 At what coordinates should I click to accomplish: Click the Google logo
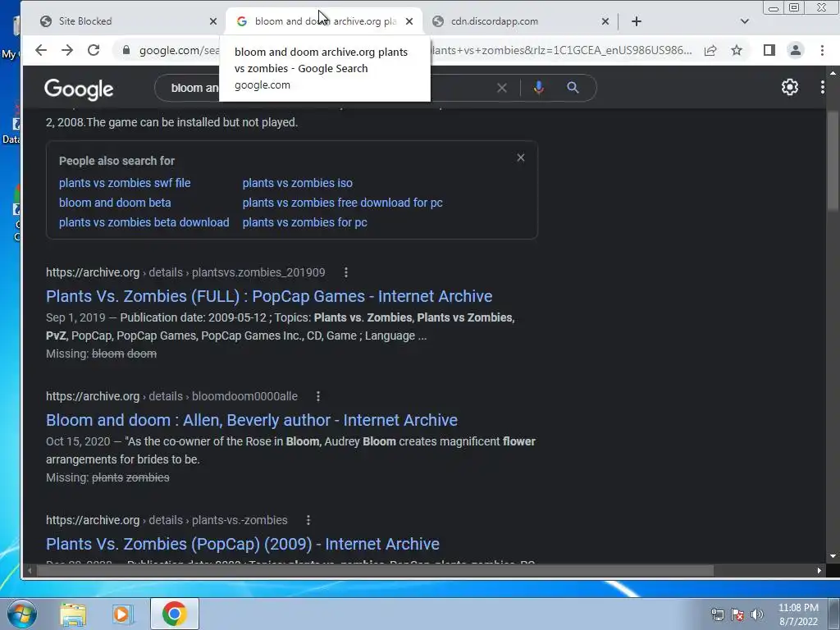(79, 89)
